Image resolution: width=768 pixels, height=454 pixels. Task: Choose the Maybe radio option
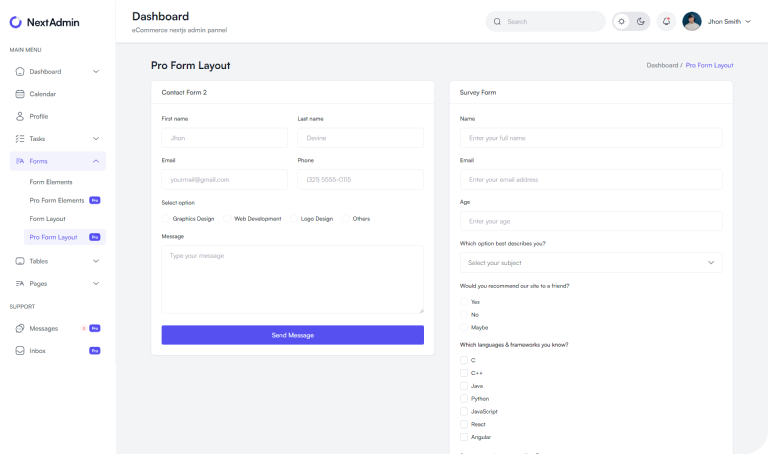click(464, 327)
